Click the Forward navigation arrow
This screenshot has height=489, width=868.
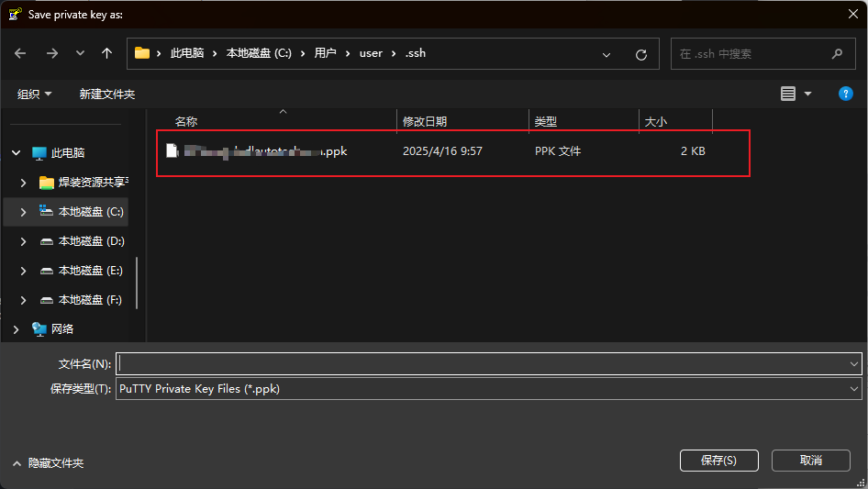[x=51, y=53]
